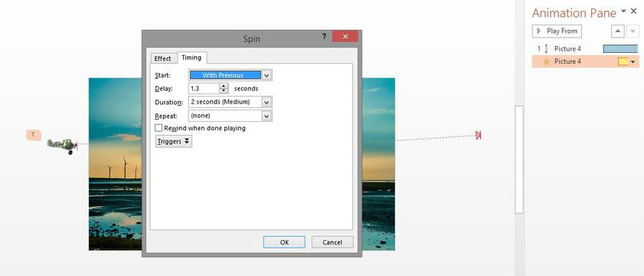Move animation later with down arrow
This screenshot has width=644, height=276.
pyautogui.click(x=633, y=31)
